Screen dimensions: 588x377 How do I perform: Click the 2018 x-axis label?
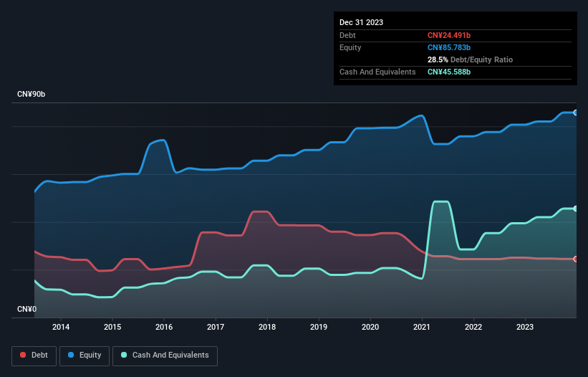coord(267,327)
